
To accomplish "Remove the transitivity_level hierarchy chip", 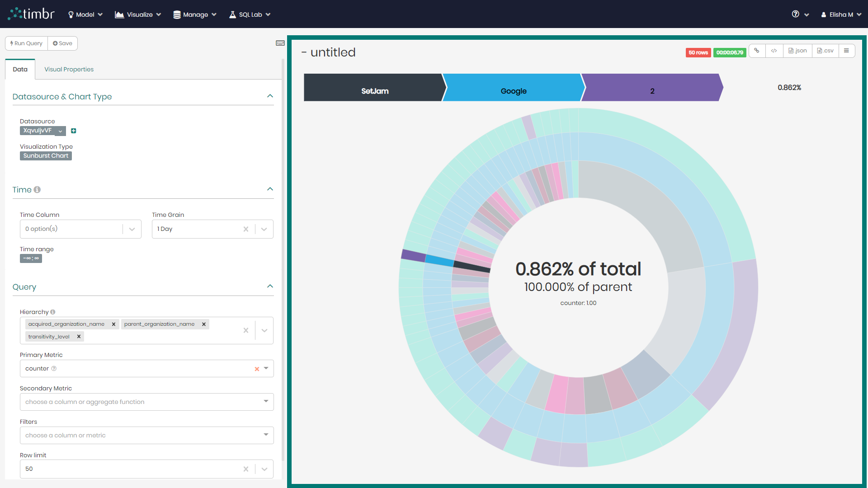I will [79, 336].
